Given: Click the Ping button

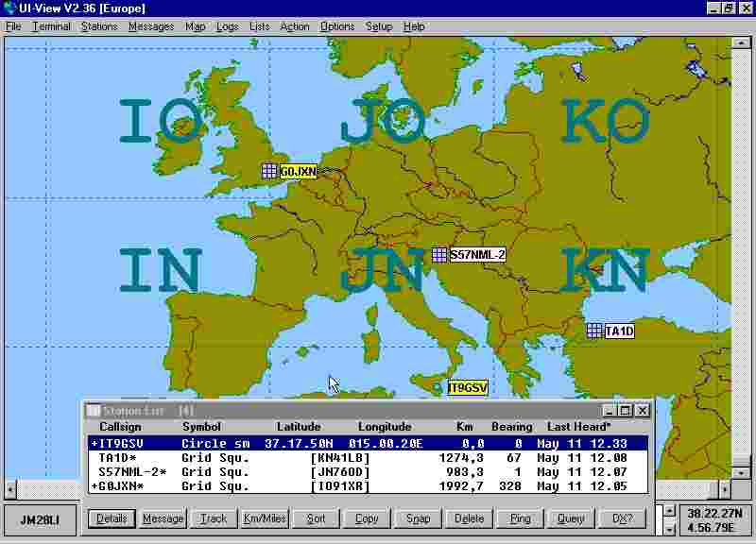Looking at the screenshot, I should click(521, 518).
